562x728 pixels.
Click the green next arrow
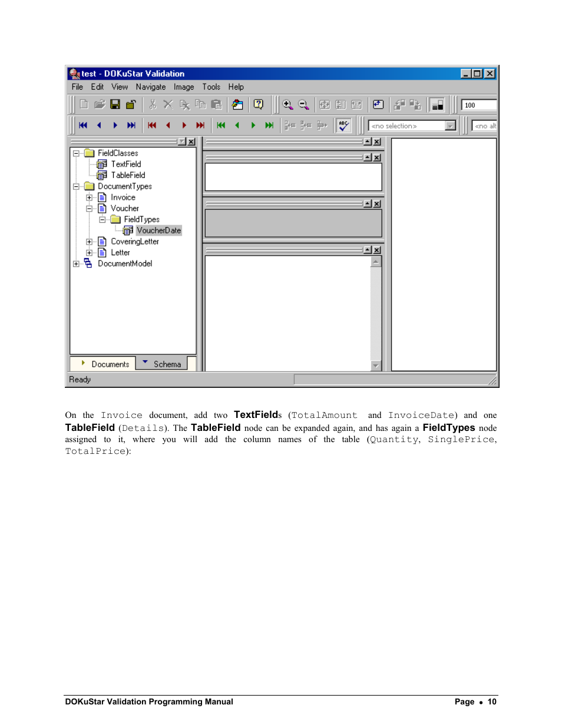pyautogui.click(x=253, y=125)
